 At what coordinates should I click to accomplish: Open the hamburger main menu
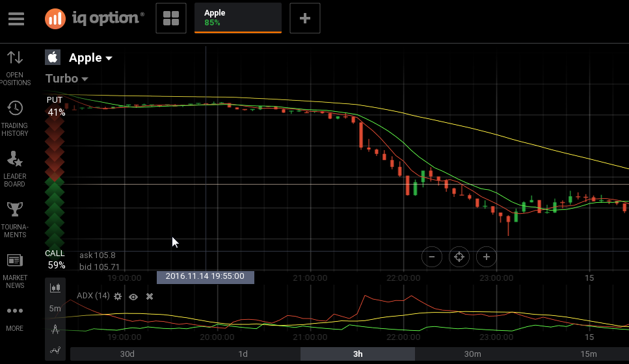[16, 18]
